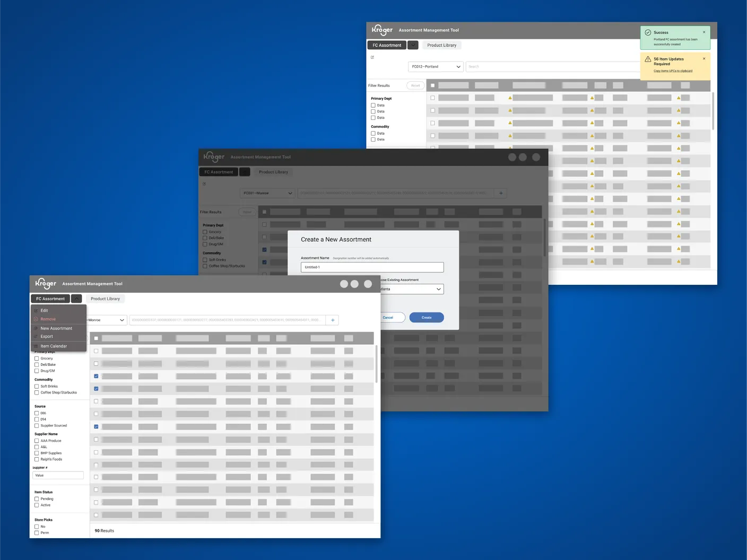Image resolution: width=747 pixels, height=560 pixels.
Task: Switch to Product Library tab in front window
Action: 105,299
